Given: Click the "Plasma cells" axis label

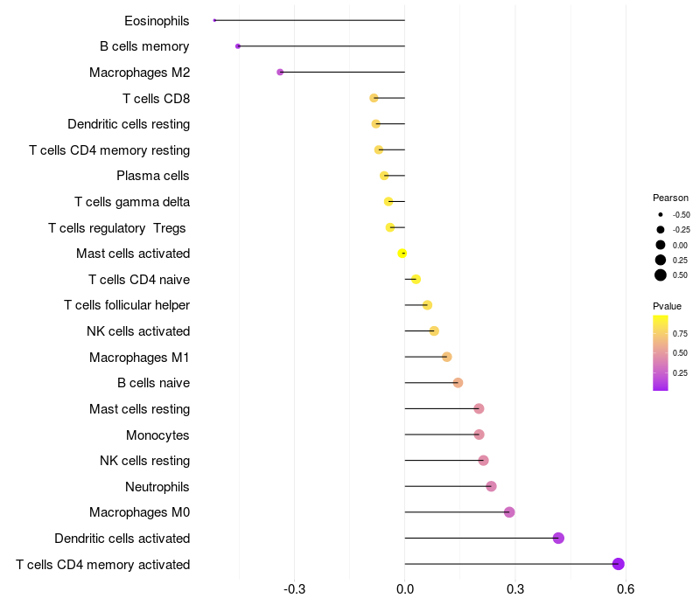Looking at the screenshot, I should 153,176.
